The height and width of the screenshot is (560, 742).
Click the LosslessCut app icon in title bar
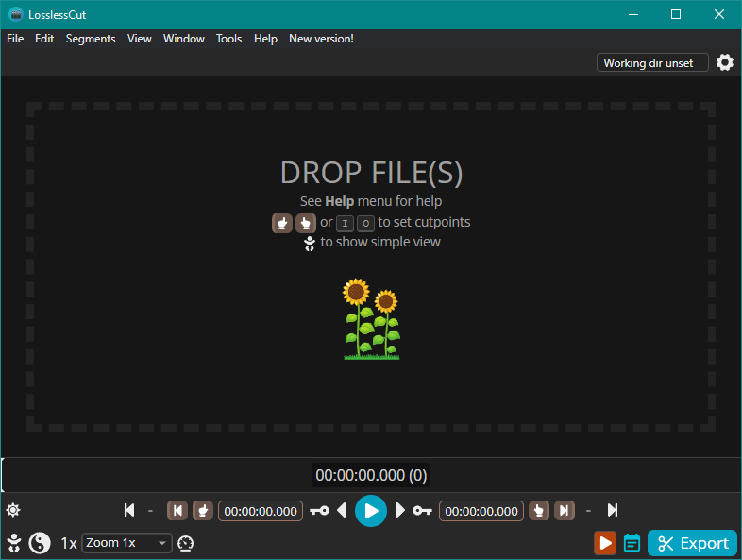coord(16,14)
